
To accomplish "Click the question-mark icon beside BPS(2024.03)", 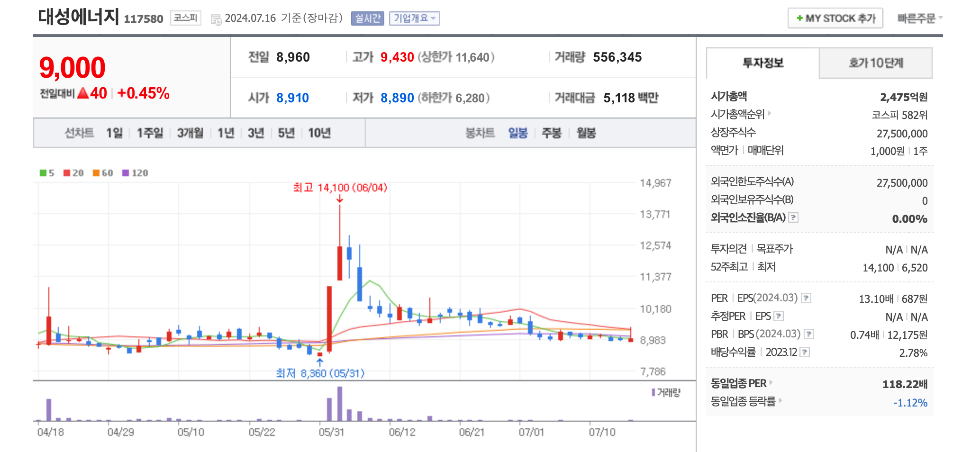I will [x=809, y=334].
